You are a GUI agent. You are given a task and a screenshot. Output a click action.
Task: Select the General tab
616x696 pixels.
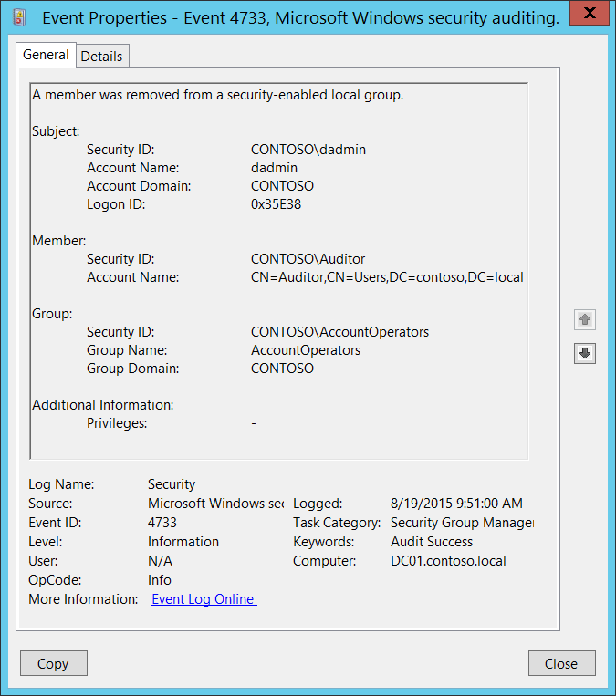click(46, 55)
